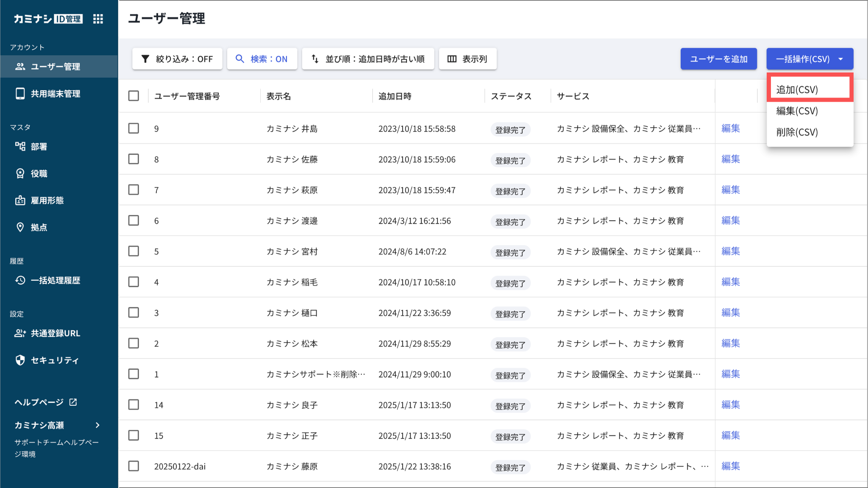Choose 追加(CSV) from the dropdown menu

tap(797, 89)
